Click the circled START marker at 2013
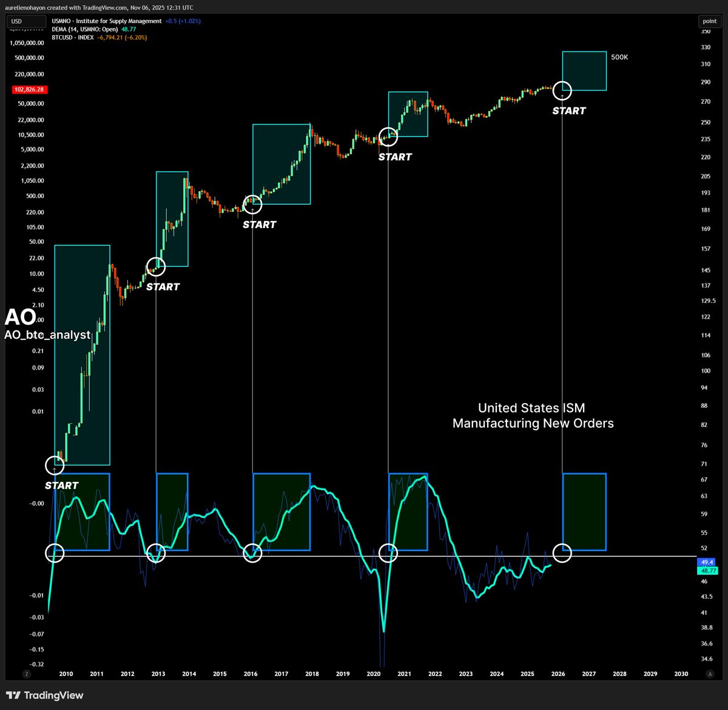The height and width of the screenshot is (710, 728). point(155,266)
